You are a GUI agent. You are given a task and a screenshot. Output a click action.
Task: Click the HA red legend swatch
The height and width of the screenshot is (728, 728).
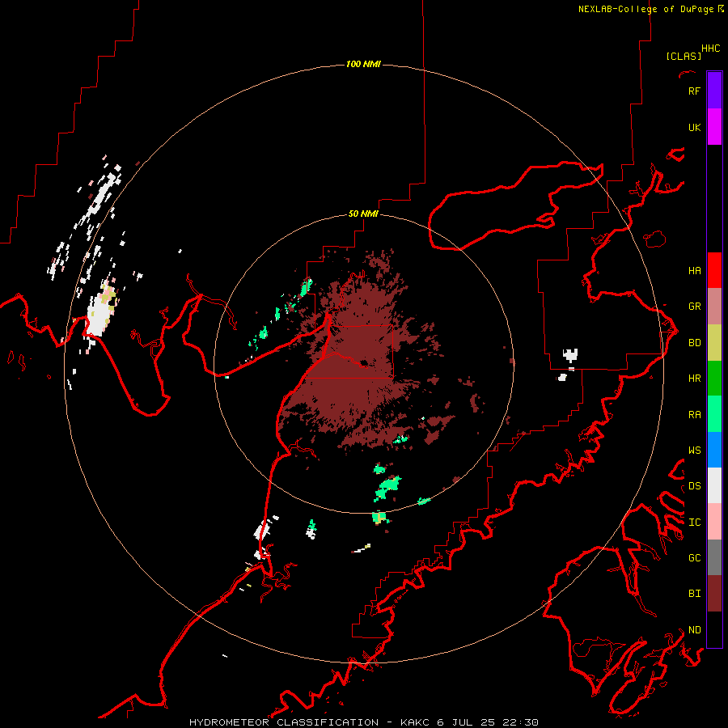(714, 270)
